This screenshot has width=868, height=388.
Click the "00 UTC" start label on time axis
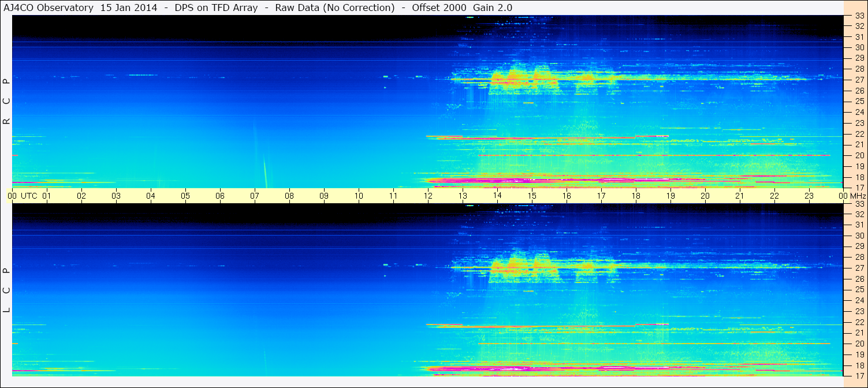(x=22, y=196)
